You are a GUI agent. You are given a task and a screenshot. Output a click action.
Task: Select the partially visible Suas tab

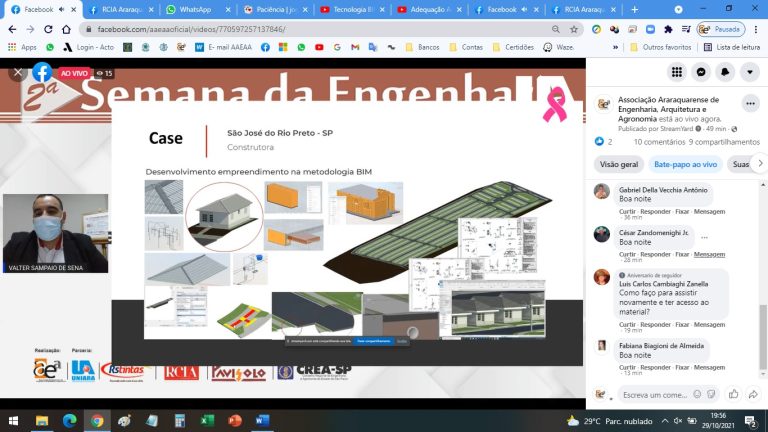741,164
